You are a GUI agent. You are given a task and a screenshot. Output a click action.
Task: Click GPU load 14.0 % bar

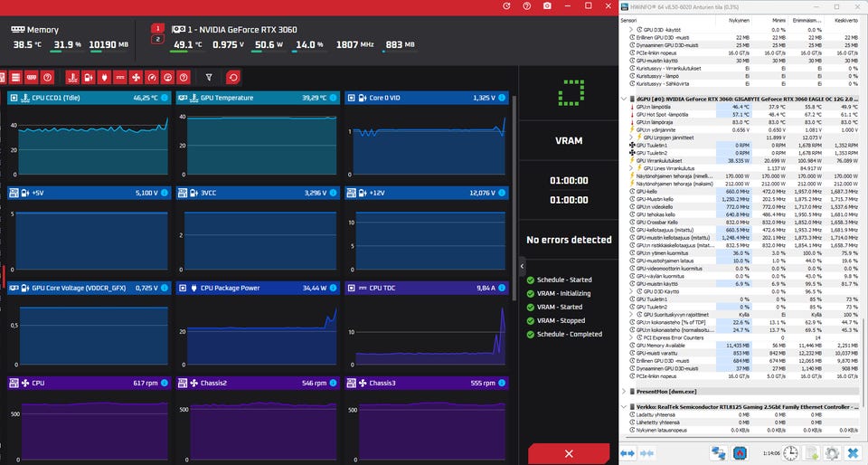(309, 51)
